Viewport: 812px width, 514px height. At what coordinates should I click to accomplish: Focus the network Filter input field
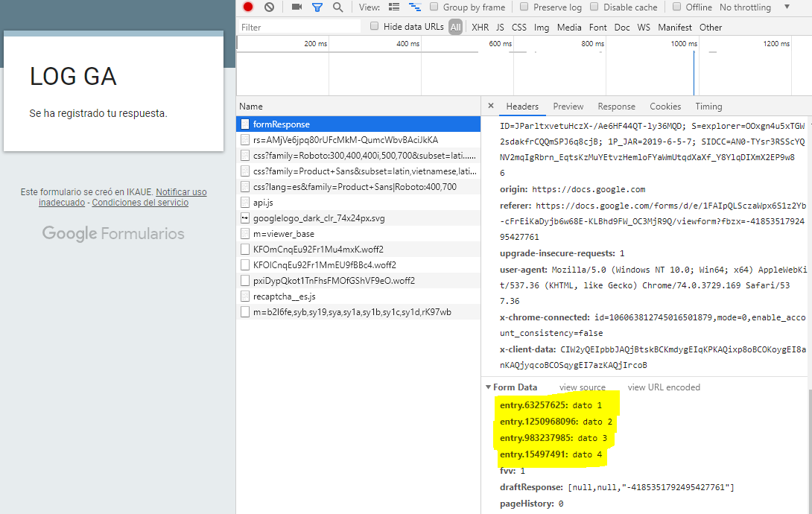pyautogui.click(x=299, y=27)
